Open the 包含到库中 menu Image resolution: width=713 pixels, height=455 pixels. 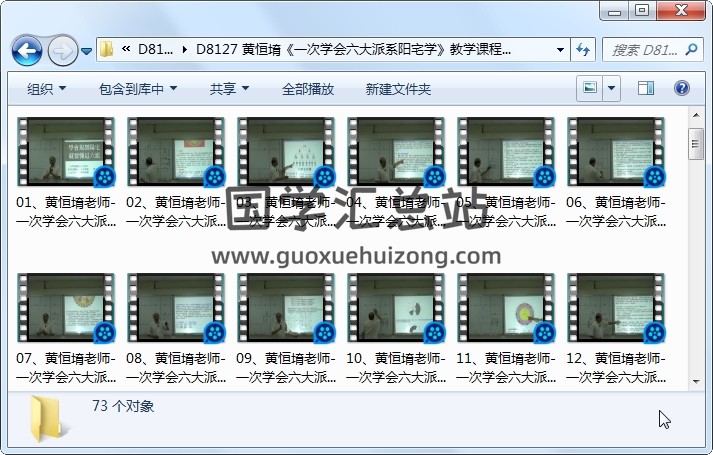coord(138,89)
